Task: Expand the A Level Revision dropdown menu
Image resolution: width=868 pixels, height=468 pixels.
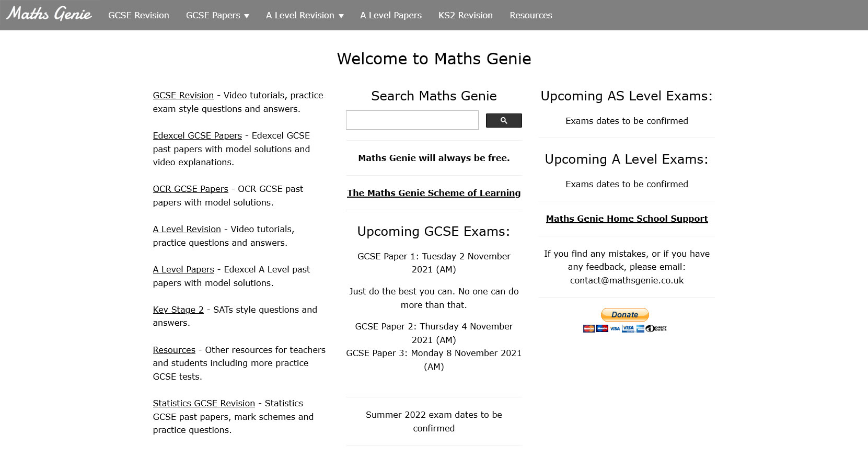Action: pyautogui.click(x=305, y=15)
